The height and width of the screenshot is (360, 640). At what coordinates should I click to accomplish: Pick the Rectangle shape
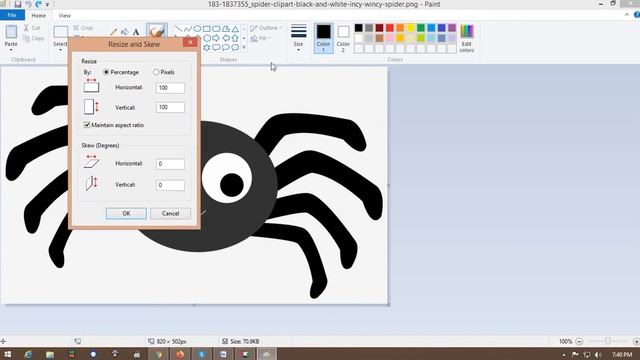[x=207, y=29]
